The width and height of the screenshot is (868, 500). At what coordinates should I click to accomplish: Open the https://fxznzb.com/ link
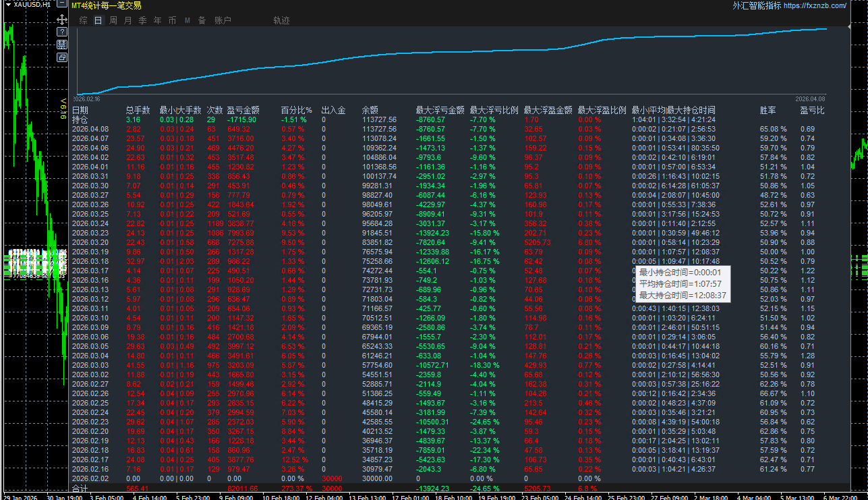pos(813,5)
